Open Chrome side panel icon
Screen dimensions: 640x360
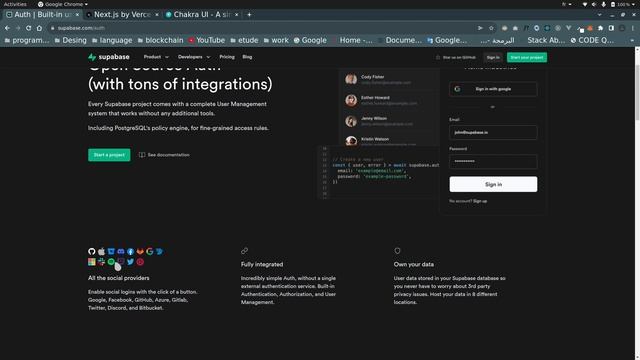[611, 28]
